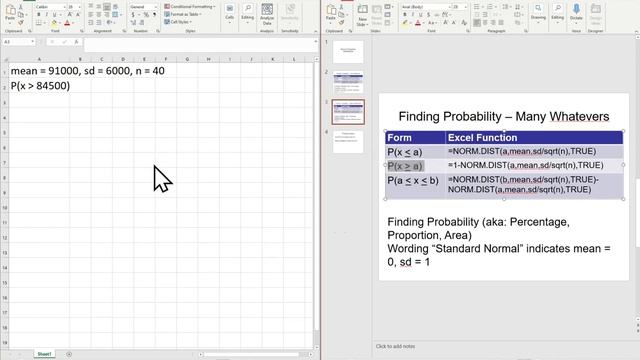Click PowerPoint text highlight color pen
The width and height of the screenshot is (640, 360).
point(404,23)
